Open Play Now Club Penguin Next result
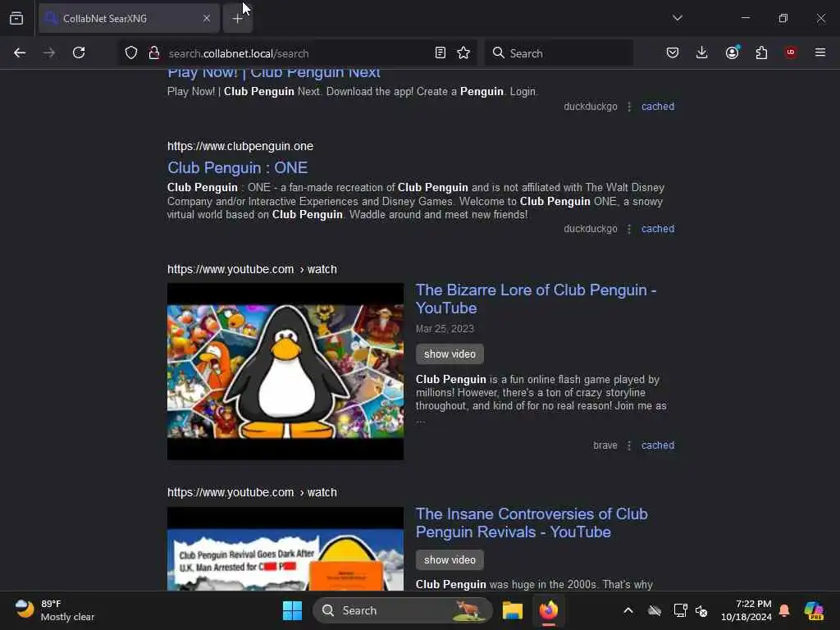The height and width of the screenshot is (630, 840). pyautogui.click(x=274, y=74)
